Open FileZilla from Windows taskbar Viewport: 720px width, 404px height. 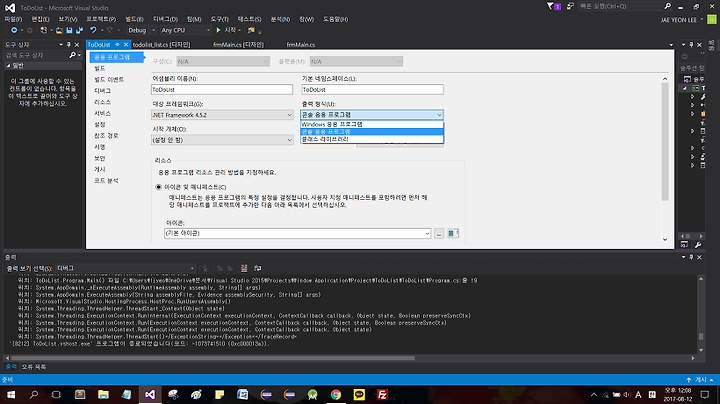coord(382,394)
